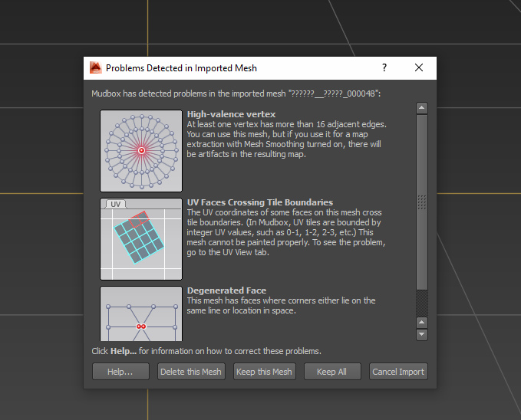Click the High-valence vertex heading
The height and width of the screenshot is (420, 521).
[231, 114]
